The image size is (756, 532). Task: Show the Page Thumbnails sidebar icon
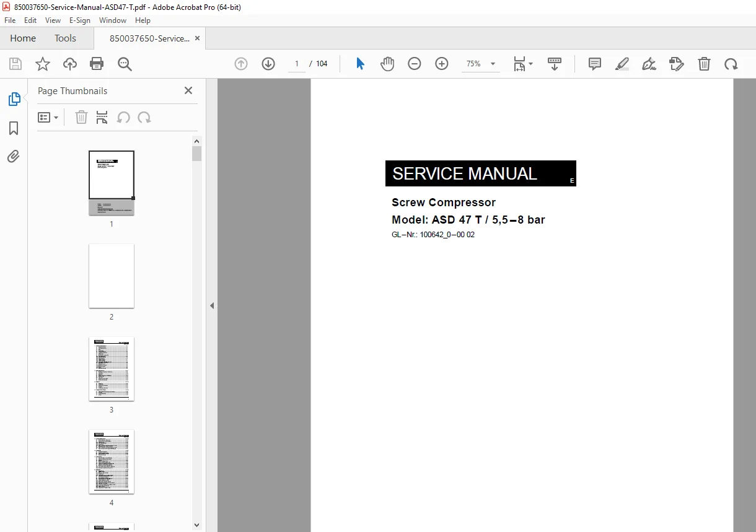(14, 99)
